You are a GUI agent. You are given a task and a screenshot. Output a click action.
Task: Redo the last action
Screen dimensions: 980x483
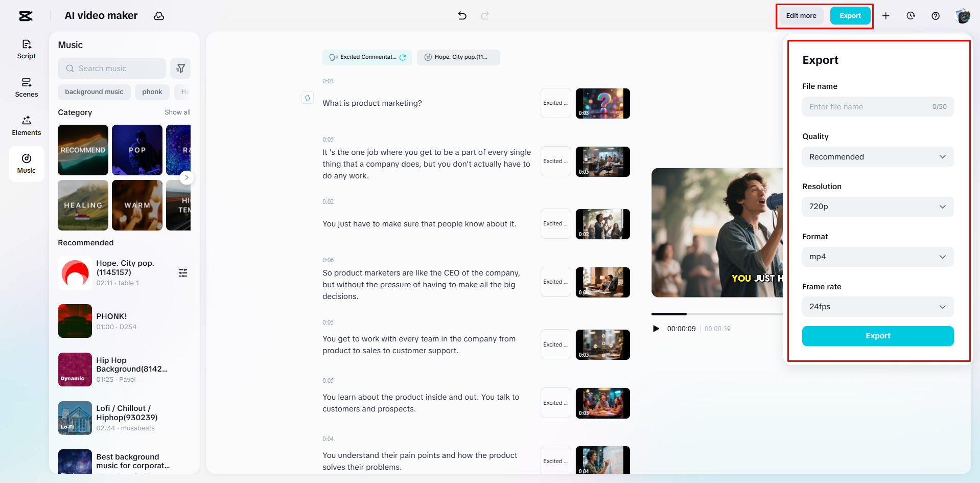tap(485, 16)
